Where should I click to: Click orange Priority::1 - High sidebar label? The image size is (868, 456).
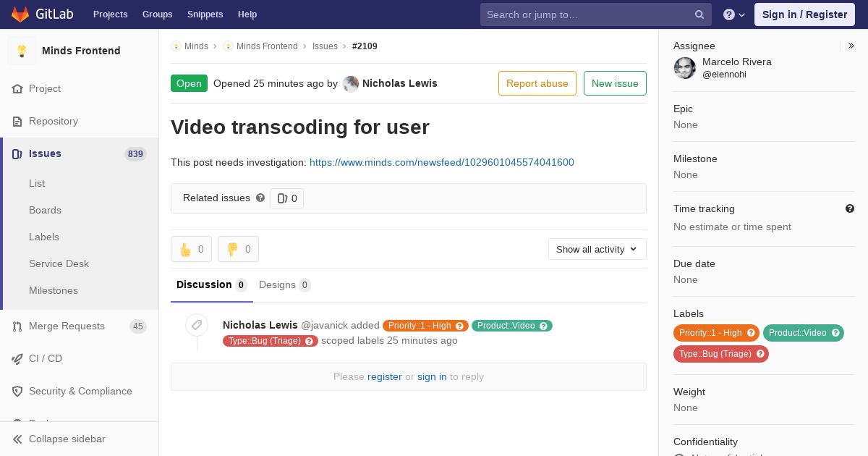716,333
